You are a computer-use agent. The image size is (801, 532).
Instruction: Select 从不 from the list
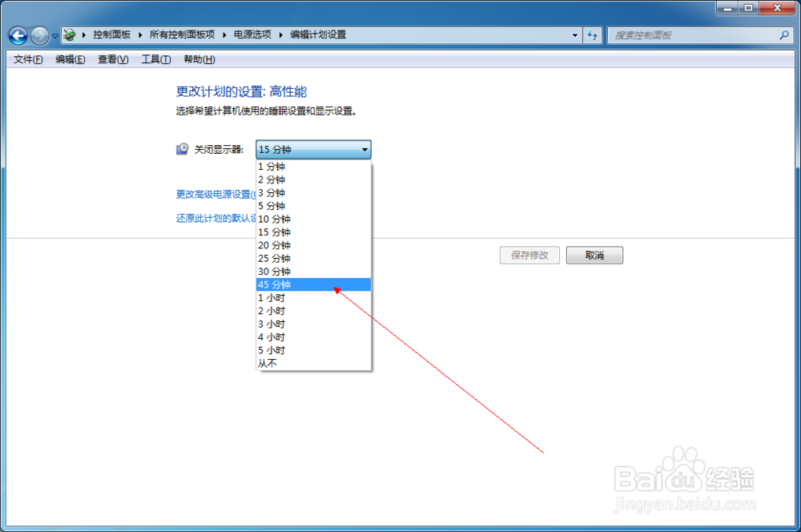[313, 364]
